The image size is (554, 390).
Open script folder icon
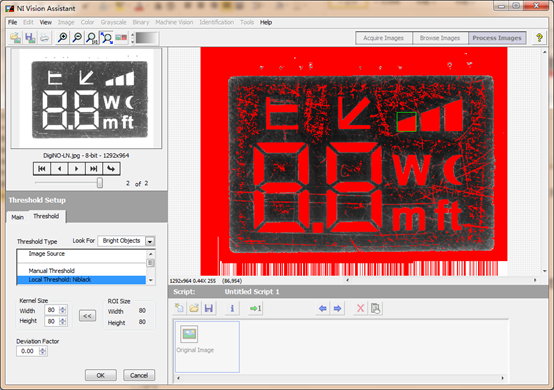point(194,308)
